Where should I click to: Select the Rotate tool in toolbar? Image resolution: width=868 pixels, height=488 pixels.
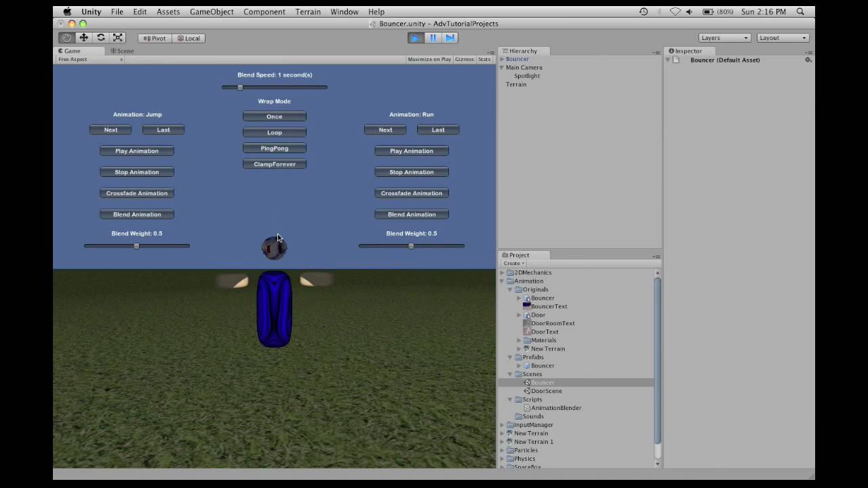101,38
